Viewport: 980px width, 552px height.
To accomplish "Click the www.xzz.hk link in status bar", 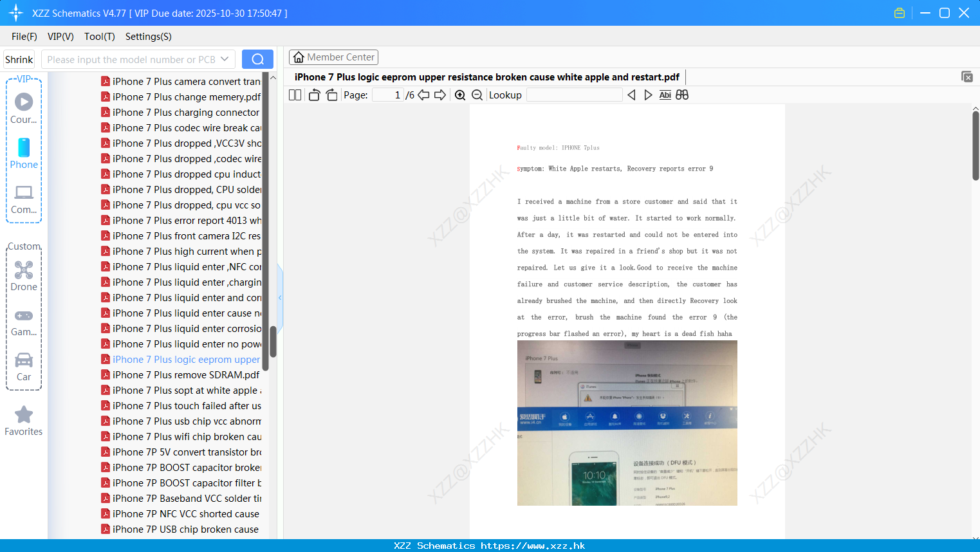I will pos(533,546).
